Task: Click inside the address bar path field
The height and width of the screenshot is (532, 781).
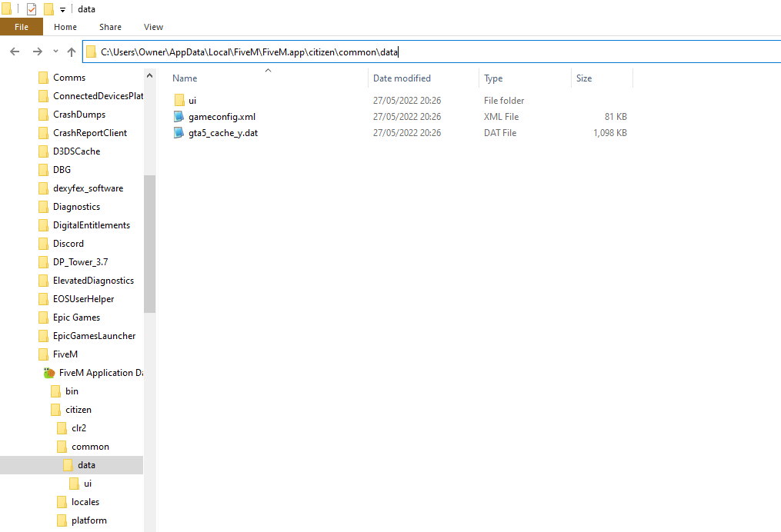Action: [433, 52]
